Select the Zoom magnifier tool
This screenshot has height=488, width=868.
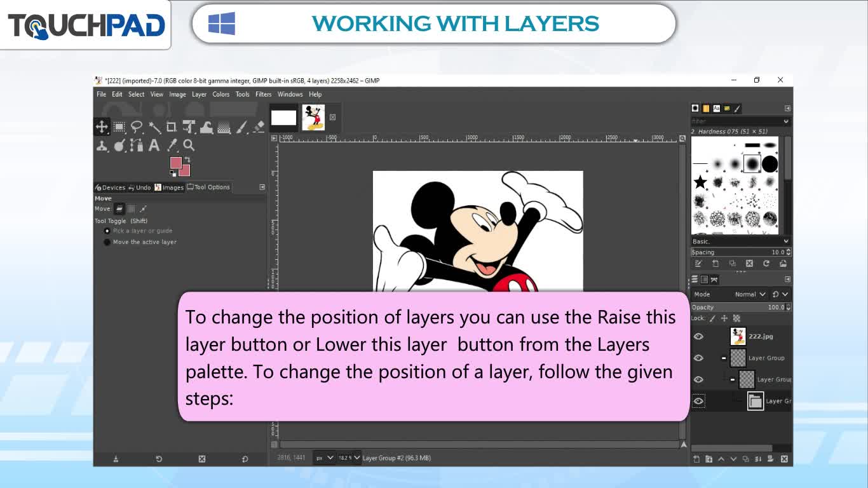[189, 146]
